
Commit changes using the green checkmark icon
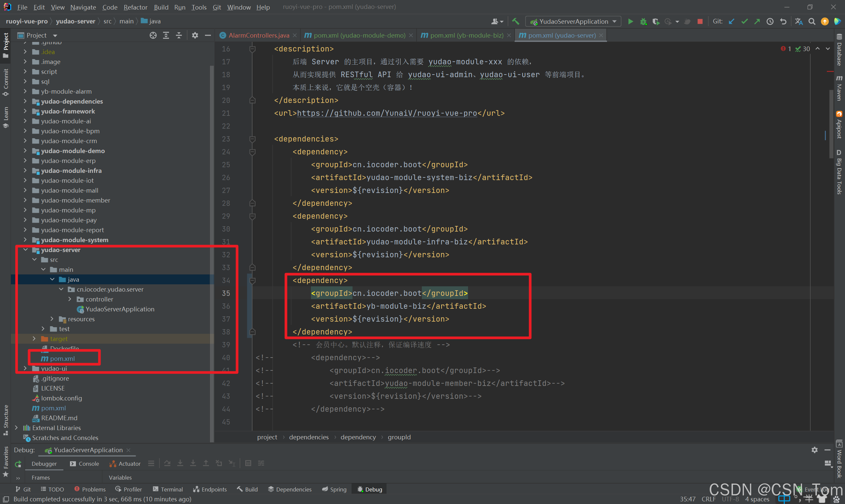(744, 21)
